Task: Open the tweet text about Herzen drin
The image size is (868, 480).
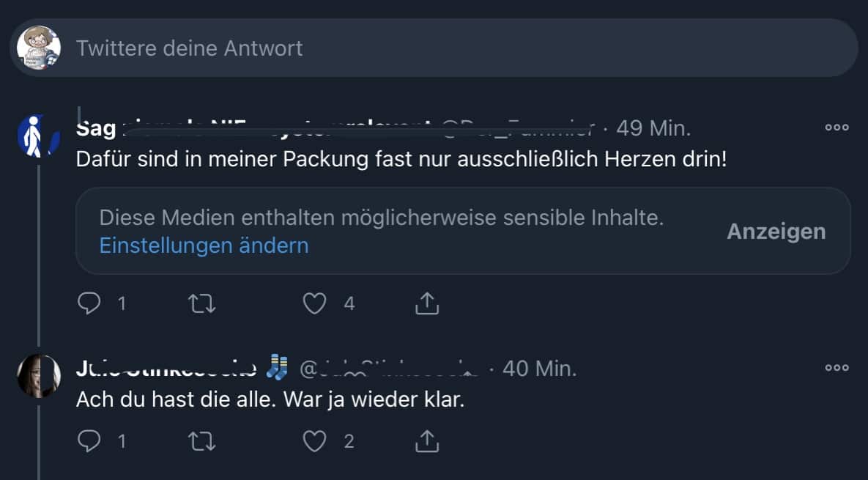Action: (401, 159)
